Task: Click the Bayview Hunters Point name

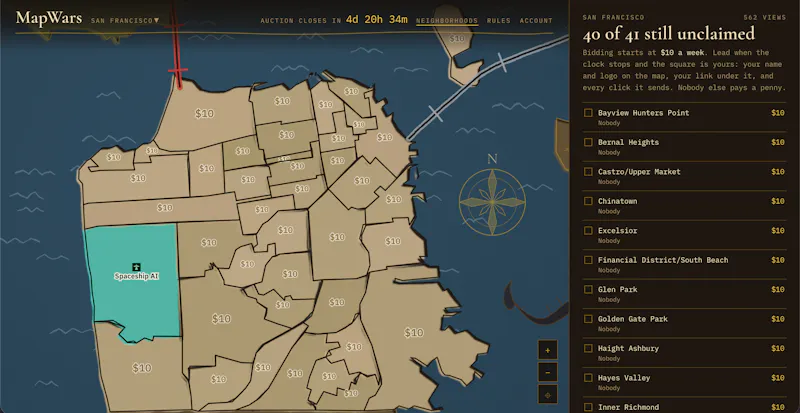Action: 643,113
